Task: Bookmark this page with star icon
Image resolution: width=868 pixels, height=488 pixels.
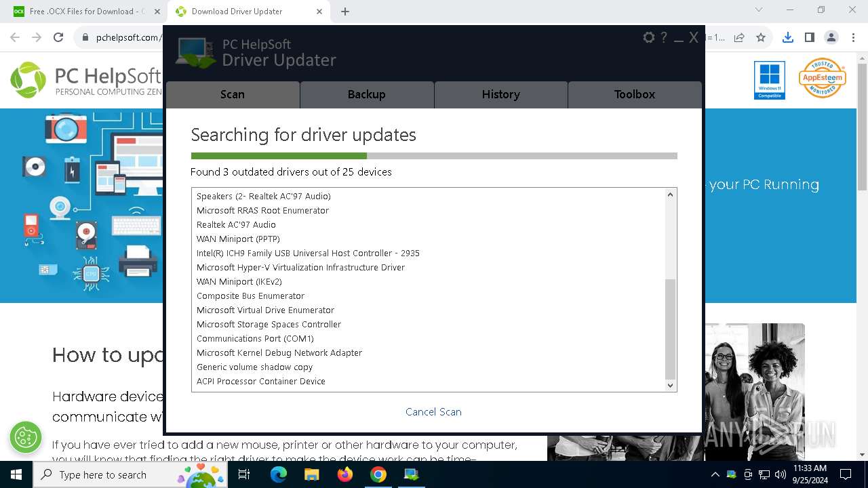Action: [761, 38]
